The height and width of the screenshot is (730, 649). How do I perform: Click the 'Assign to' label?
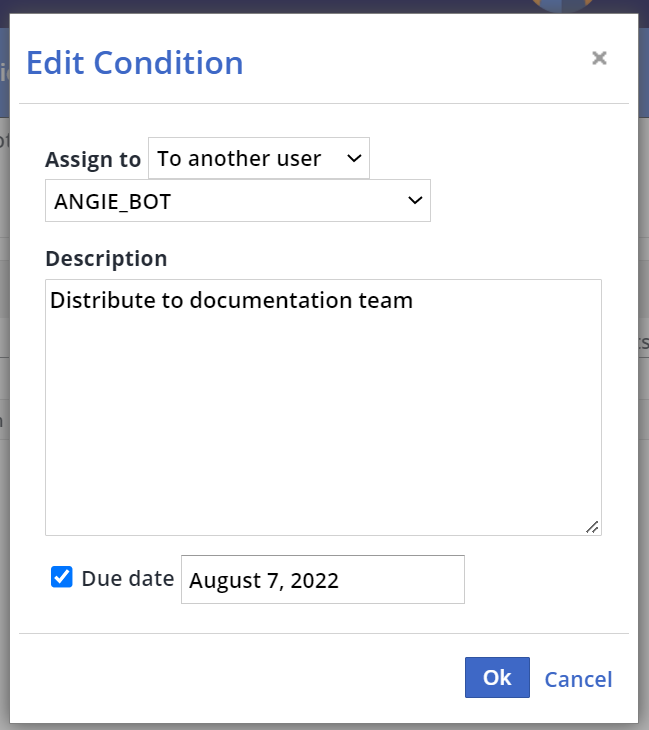(93, 160)
